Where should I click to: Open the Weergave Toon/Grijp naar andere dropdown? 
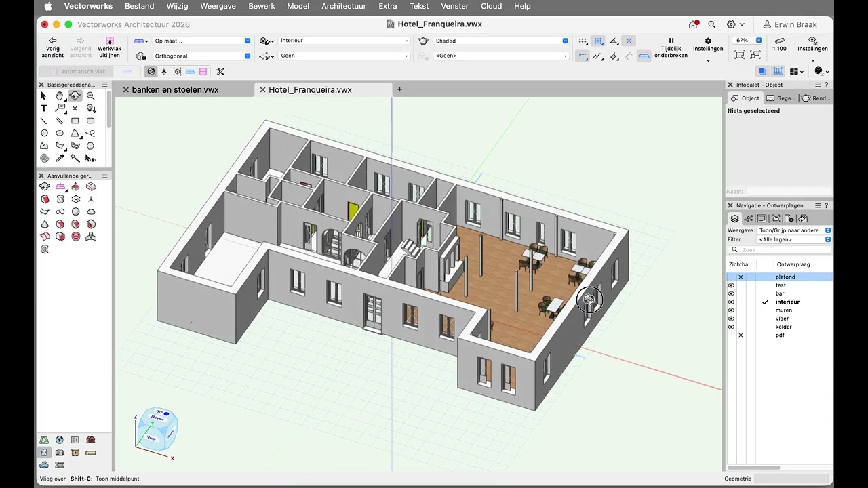pos(794,230)
